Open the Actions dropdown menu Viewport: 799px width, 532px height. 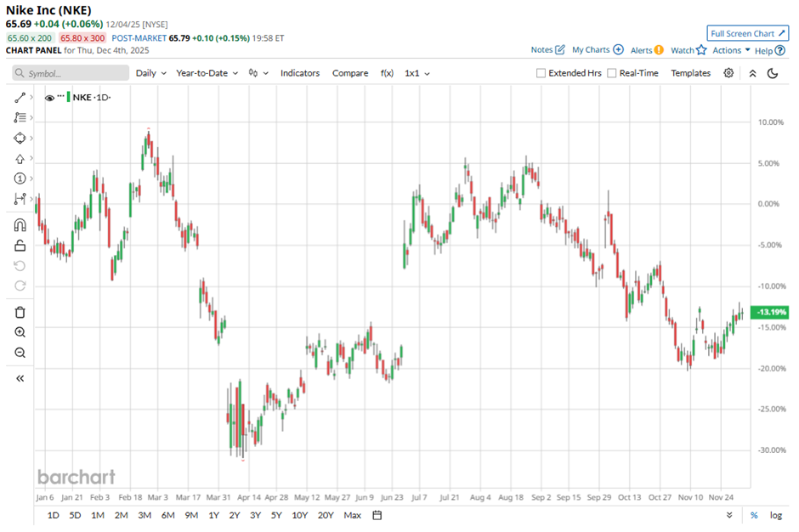731,50
